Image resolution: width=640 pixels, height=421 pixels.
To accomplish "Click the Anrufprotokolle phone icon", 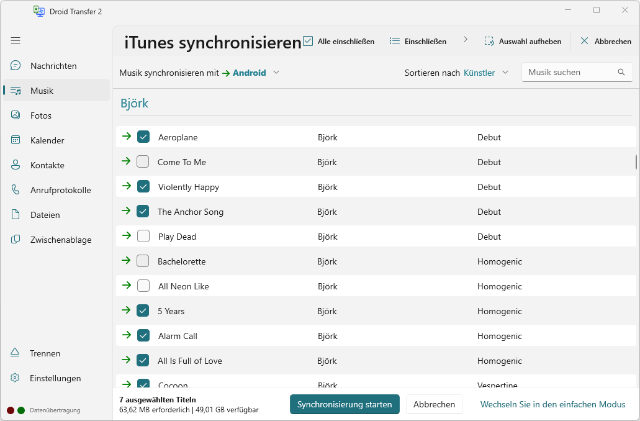I will (x=16, y=189).
